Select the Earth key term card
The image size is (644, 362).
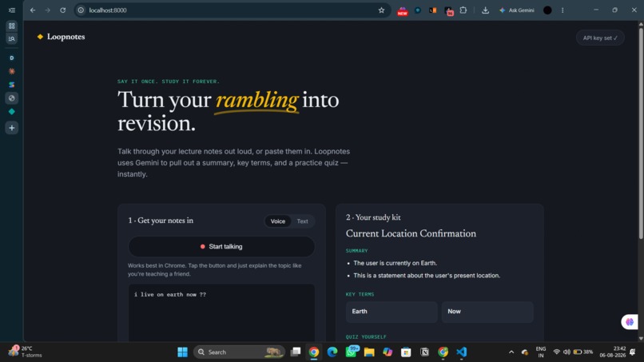[392, 312]
